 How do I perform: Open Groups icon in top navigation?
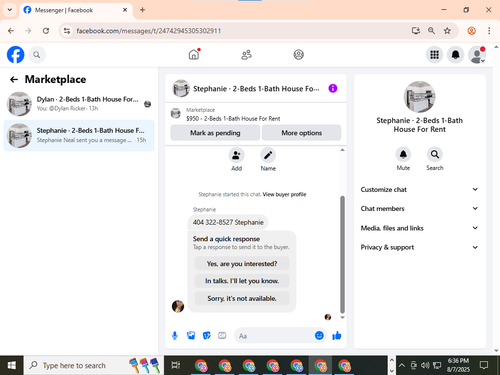(298, 55)
